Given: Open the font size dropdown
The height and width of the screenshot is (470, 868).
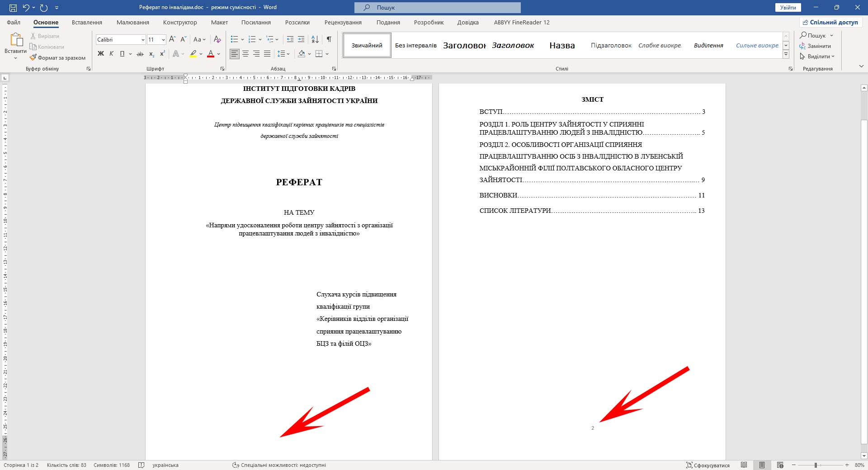Looking at the screenshot, I should (163, 40).
